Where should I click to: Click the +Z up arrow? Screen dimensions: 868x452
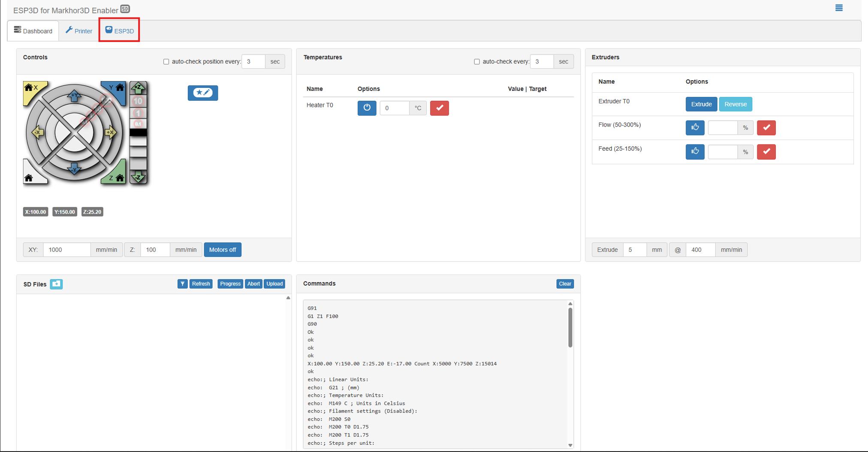coord(138,88)
